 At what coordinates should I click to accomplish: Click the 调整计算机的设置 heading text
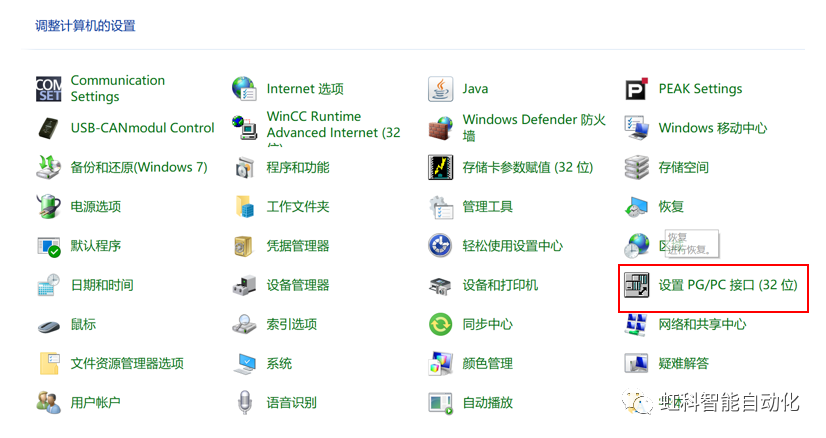[85, 26]
